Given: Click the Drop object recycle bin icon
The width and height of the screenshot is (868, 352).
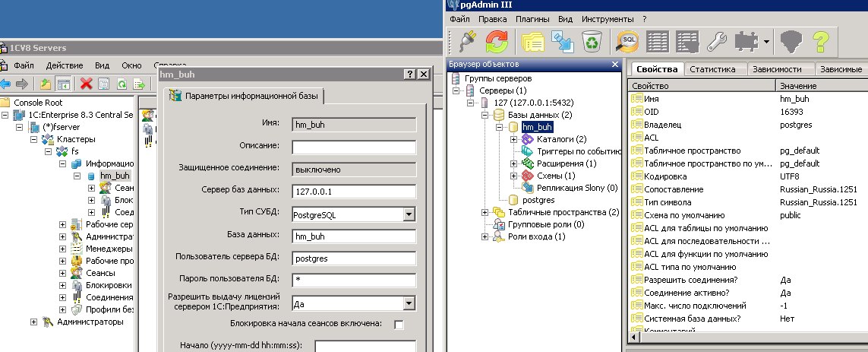Looking at the screenshot, I should point(592,42).
